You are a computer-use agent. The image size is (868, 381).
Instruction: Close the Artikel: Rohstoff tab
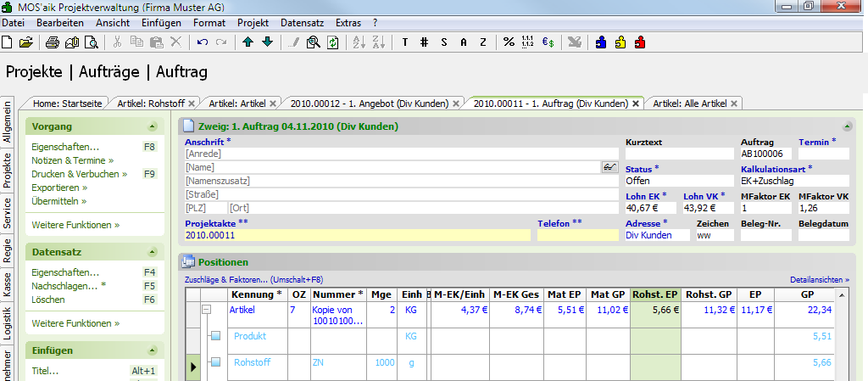pyautogui.click(x=192, y=104)
